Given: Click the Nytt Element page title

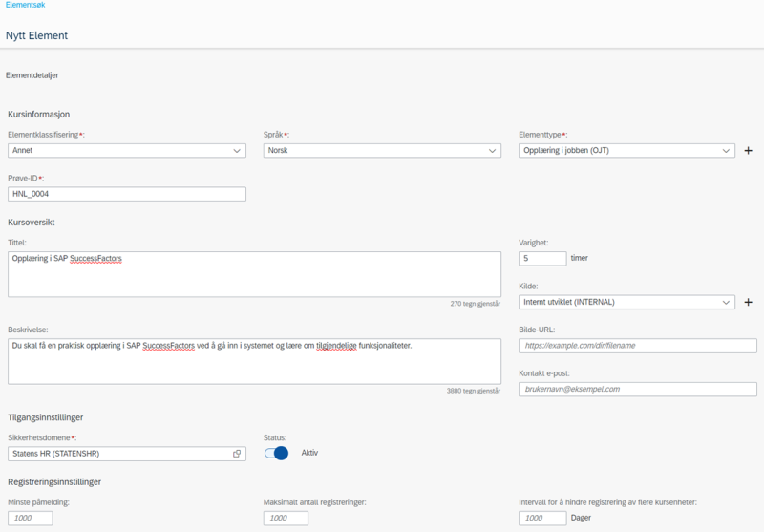Looking at the screenshot, I should pyautogui.click(x=36, y=35).
